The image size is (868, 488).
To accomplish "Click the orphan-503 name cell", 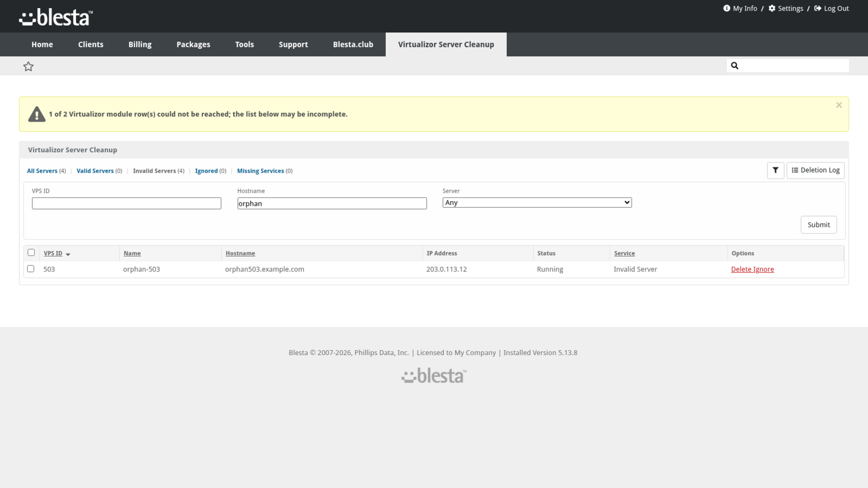I will coord(142,269).
